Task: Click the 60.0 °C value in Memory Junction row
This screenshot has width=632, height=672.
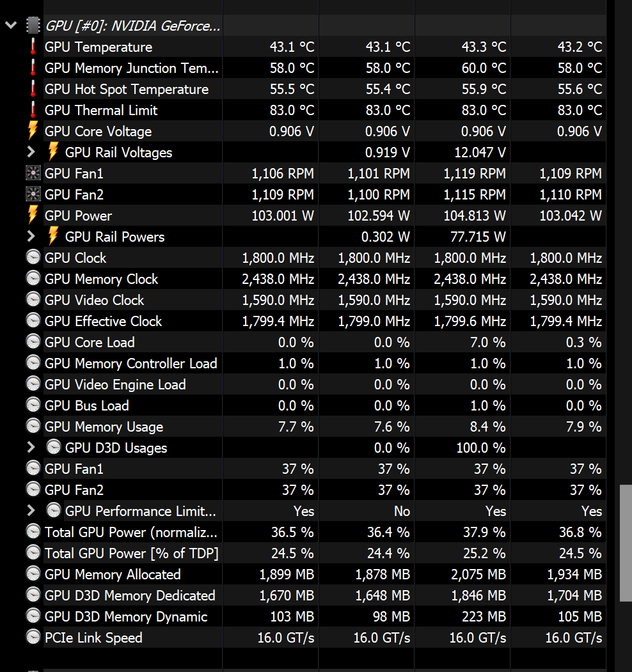Action: (x=484, y=68)
